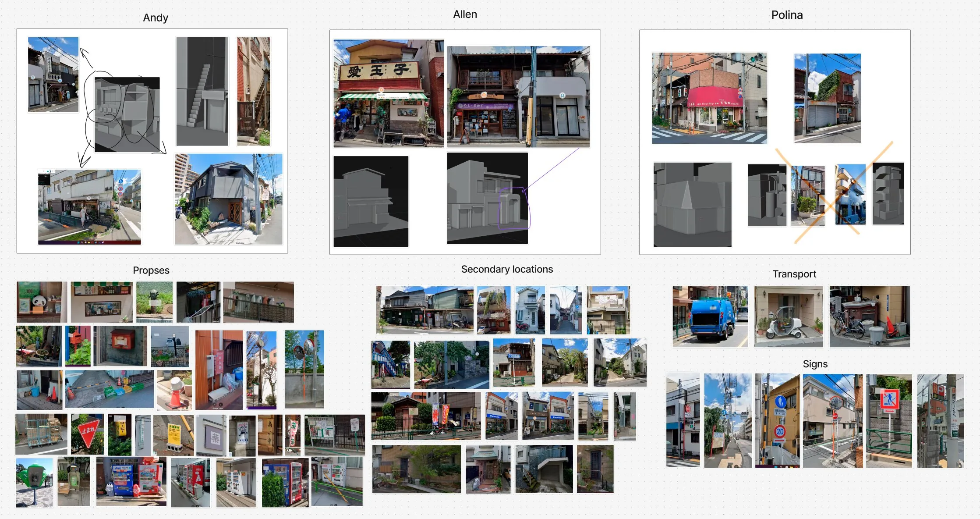The width and height of the screenshot is (980, 519).
Task: Select the "Signs" heading text
Action: tap(815, 364)
